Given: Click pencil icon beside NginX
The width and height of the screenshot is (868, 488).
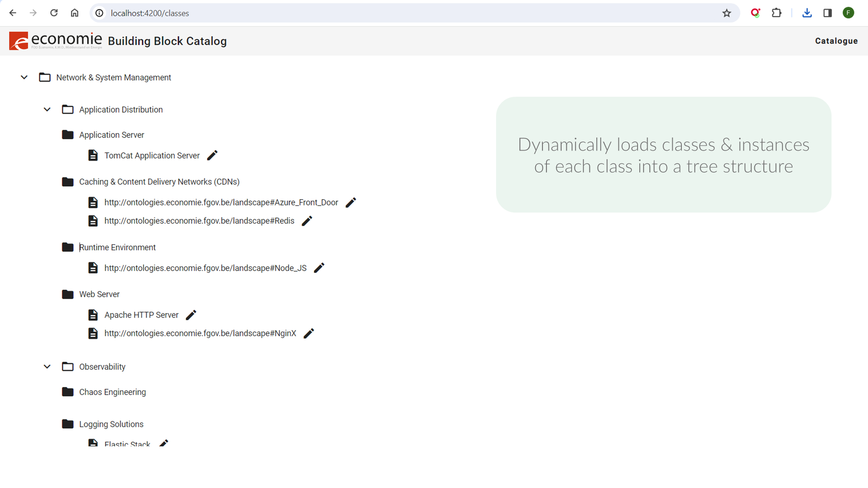Looking at the screenshot, I should 309,334.
